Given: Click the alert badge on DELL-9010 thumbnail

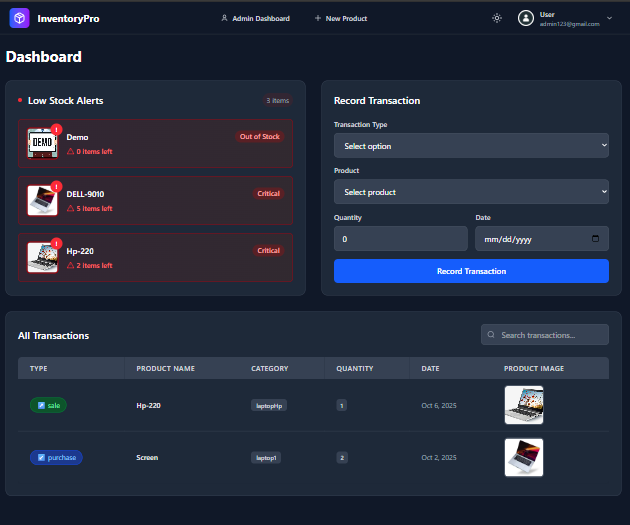Looking at the screenshot, I should click(57, 186).
